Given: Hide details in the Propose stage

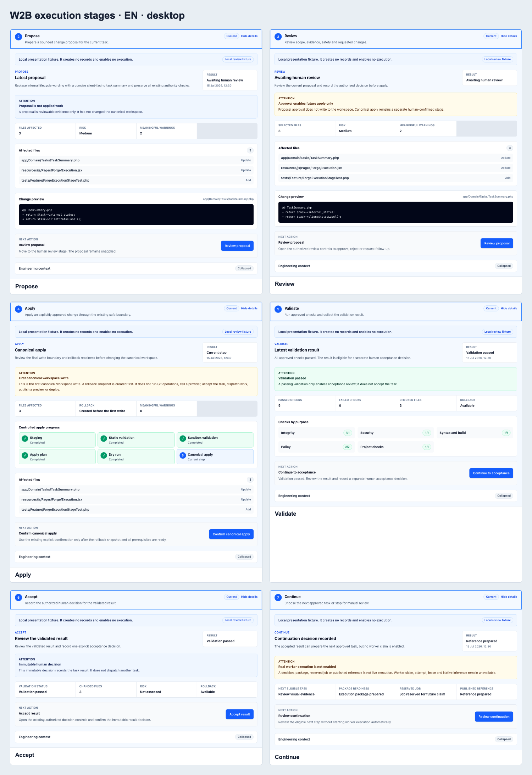Looking at the screenshot, I should point(249,36).
